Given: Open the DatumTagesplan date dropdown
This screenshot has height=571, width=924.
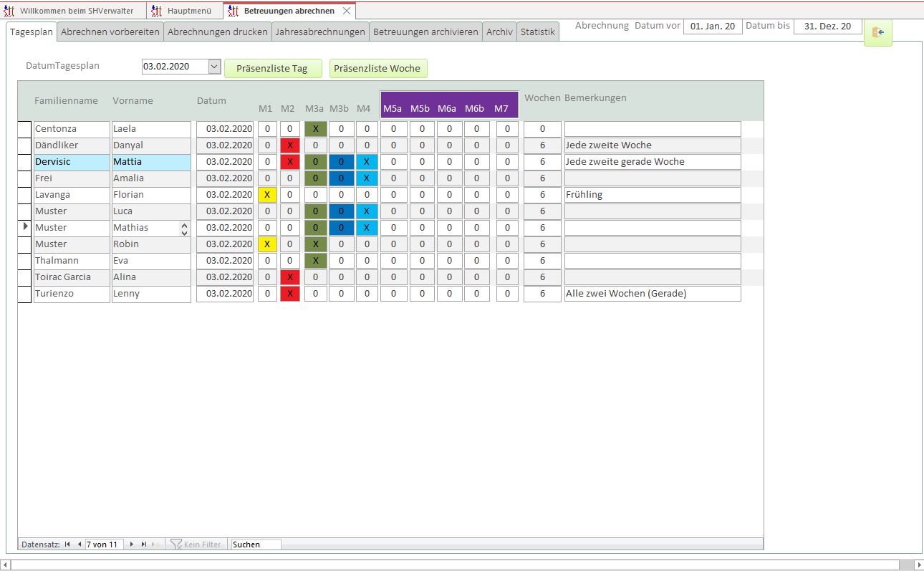Looking at the screenshot, I should (214, 67).
